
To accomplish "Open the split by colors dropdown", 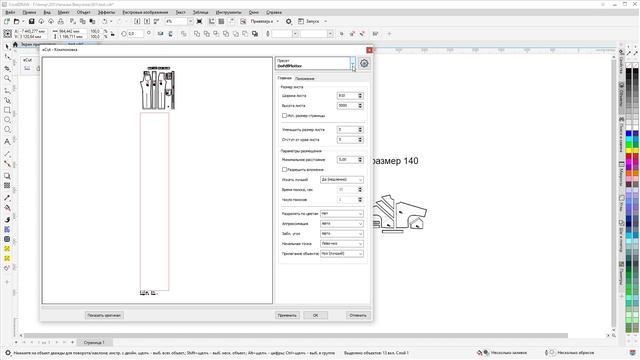I will coord(342,213).
